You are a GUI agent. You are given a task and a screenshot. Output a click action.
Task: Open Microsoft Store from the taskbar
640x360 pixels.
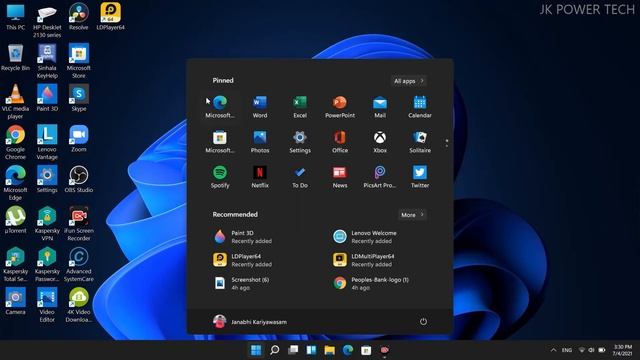pos(366,350)
